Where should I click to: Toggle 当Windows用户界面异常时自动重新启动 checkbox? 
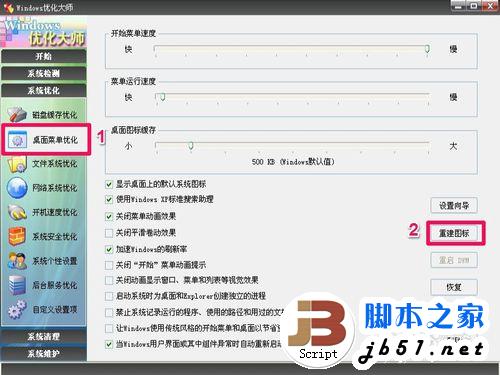[109, 344]
